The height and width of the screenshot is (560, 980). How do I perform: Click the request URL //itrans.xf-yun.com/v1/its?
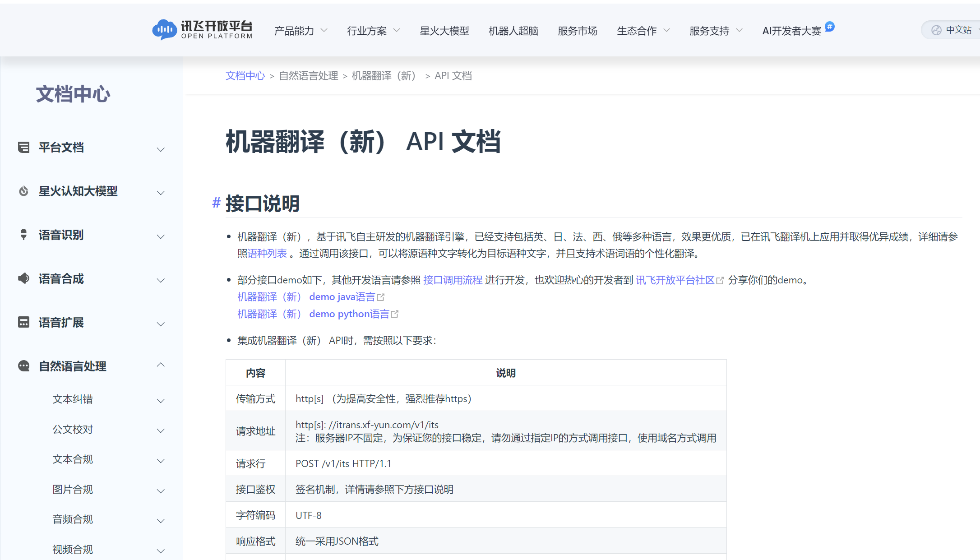click(384, 425)
